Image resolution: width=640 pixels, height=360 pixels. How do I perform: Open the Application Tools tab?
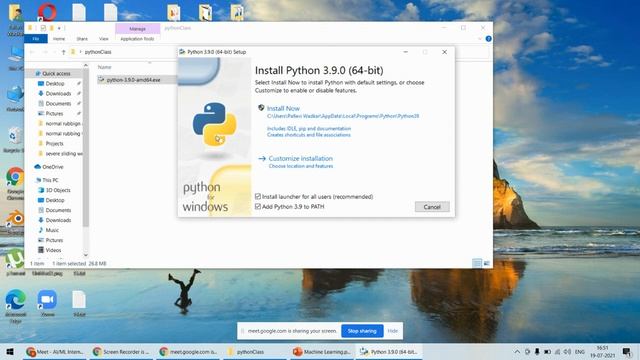(137, 39)
